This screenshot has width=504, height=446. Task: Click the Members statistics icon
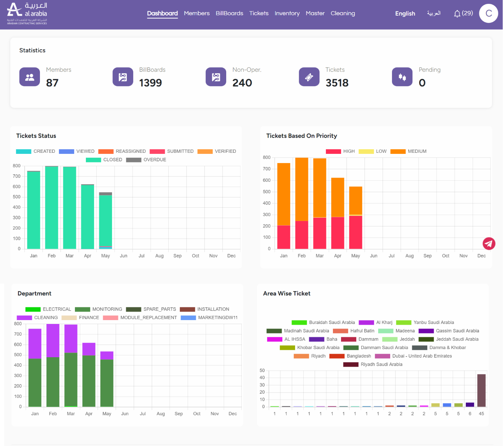[30, 77]
